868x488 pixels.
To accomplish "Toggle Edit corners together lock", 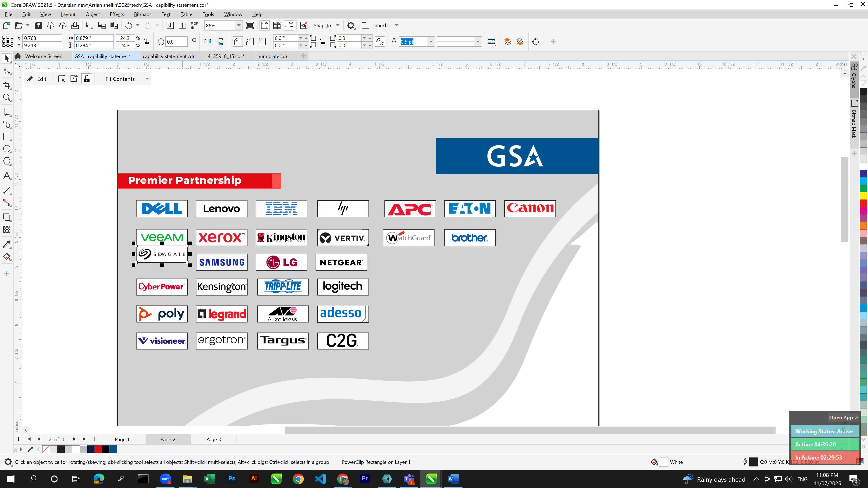I will click(323, 42).
